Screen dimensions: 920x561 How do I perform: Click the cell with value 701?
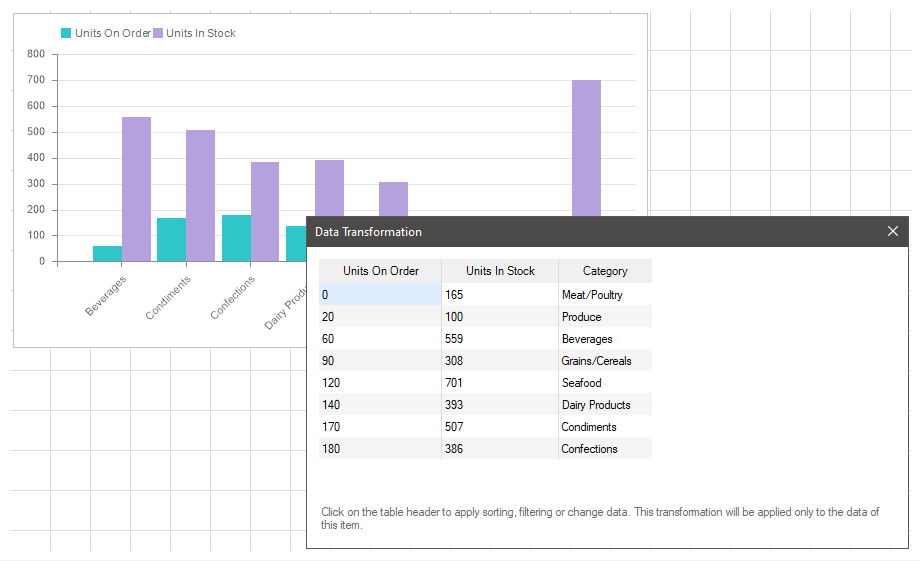click(x=454, y=383)
